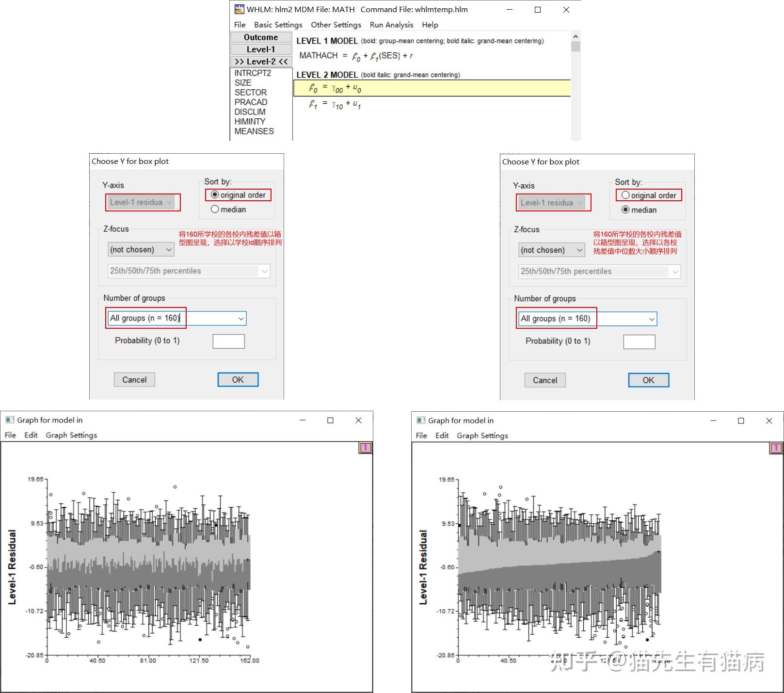This screenshot has width=784, height=693.
Task: Click the Probability input field in left dialog
Action: coord(228,341)
